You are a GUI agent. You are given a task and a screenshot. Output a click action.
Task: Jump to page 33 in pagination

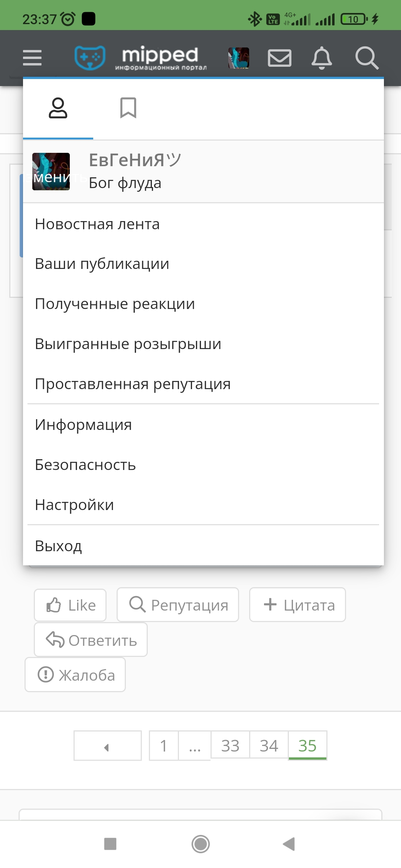(230, 745)
